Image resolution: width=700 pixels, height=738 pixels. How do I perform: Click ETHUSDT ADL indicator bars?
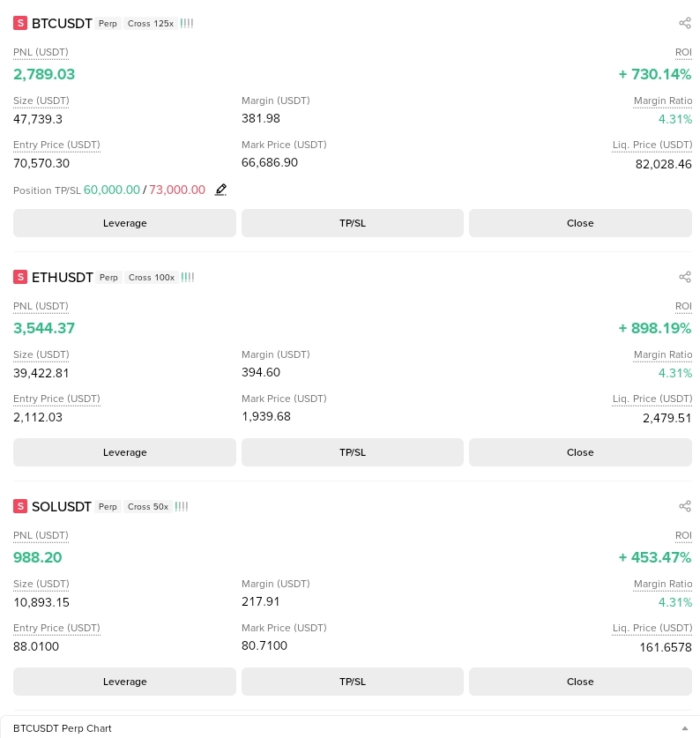(188, 277)
